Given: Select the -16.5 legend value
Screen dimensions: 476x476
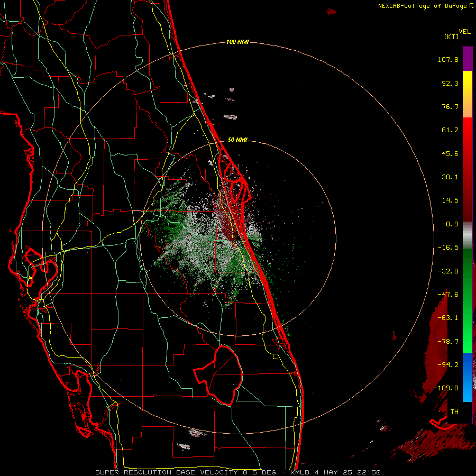Looking at the screenshot, I should tap(448, 248).
